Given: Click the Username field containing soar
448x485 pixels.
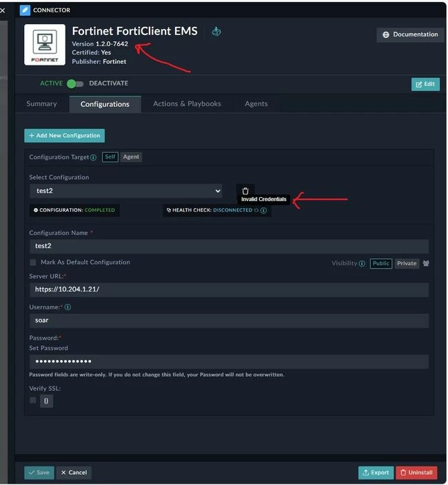Looking at the screenshot, I should (230, 321).
